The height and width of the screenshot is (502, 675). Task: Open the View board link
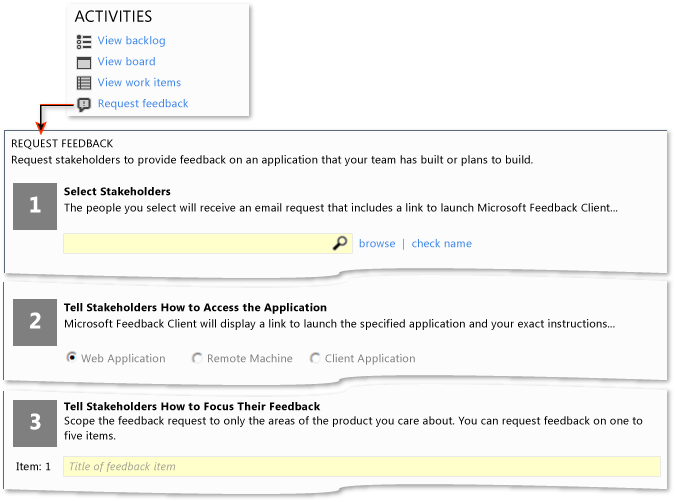point(127,62)
